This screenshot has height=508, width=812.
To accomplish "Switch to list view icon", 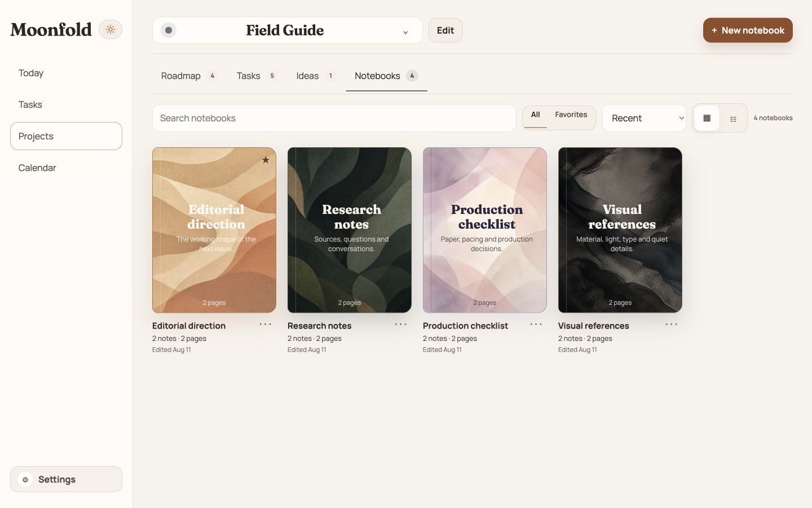I will tap(733, 119).
